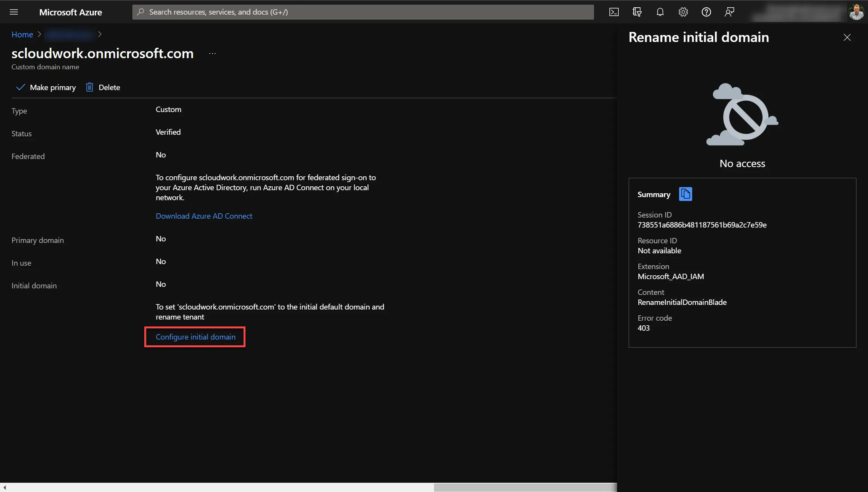Screen dimensions: 868x492
Task: Click the Configure initial domain link
Action: click(195, 337)
